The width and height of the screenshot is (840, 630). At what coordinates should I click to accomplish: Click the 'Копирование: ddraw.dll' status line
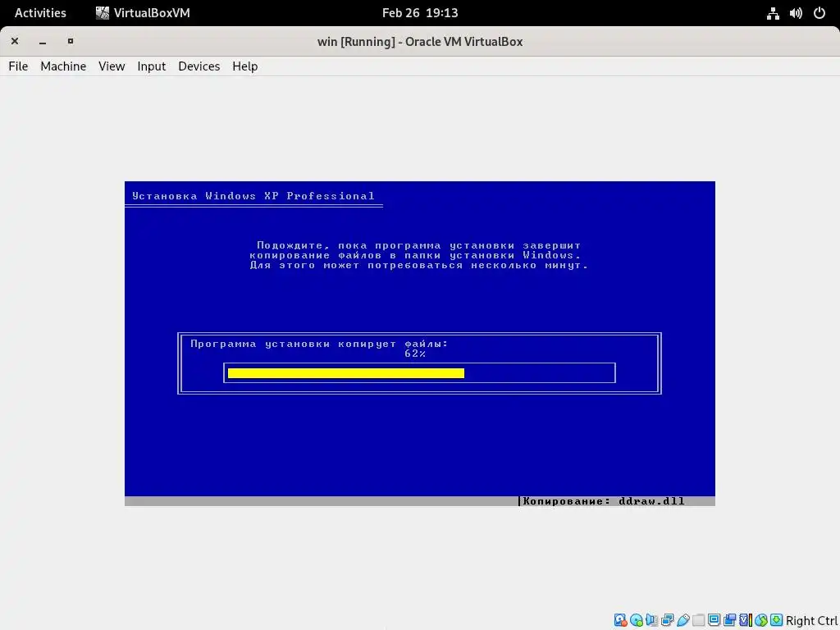click(603, 501)
